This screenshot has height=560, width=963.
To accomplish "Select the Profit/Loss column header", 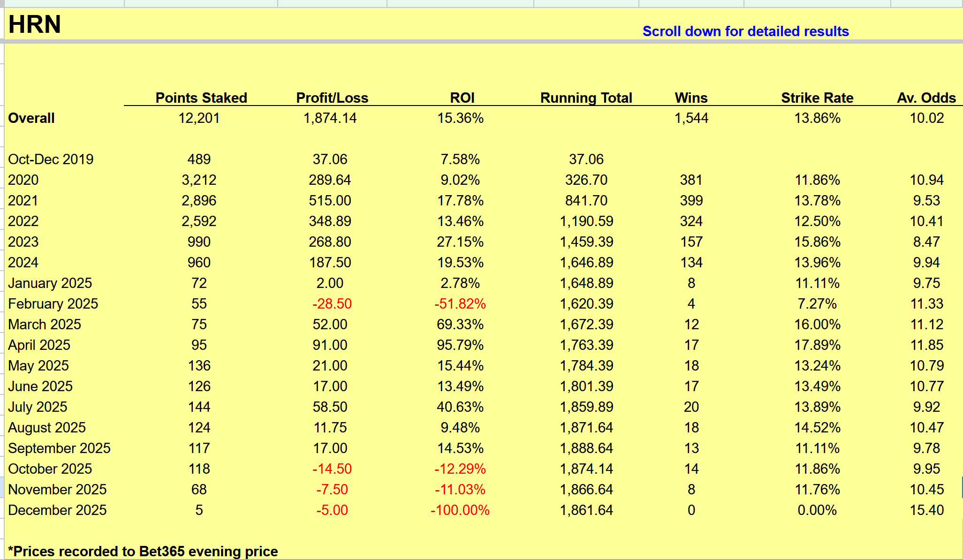I will (x=332, y=98).
